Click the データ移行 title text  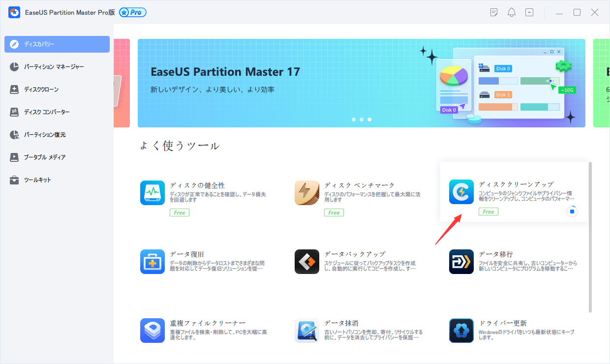496,254
